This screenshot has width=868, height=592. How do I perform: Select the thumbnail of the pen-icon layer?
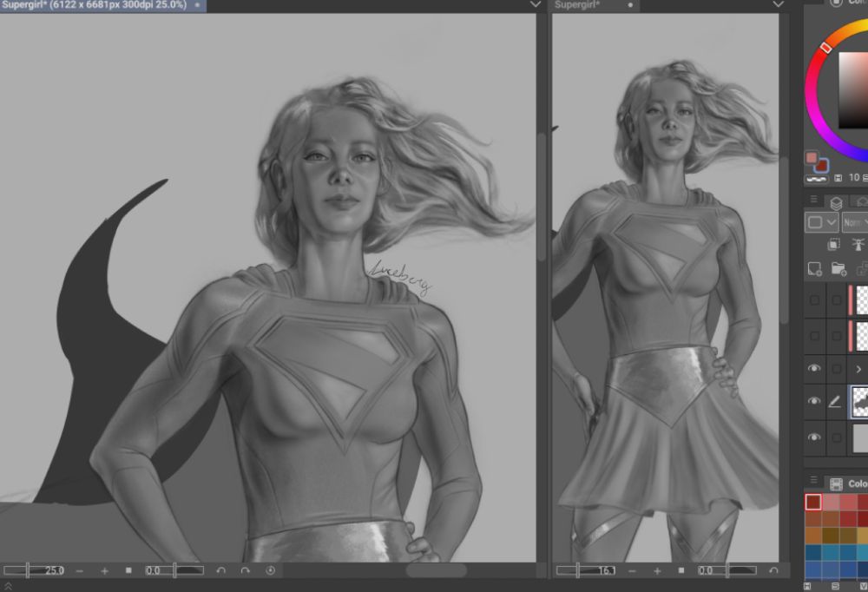[x=860, y=402]
